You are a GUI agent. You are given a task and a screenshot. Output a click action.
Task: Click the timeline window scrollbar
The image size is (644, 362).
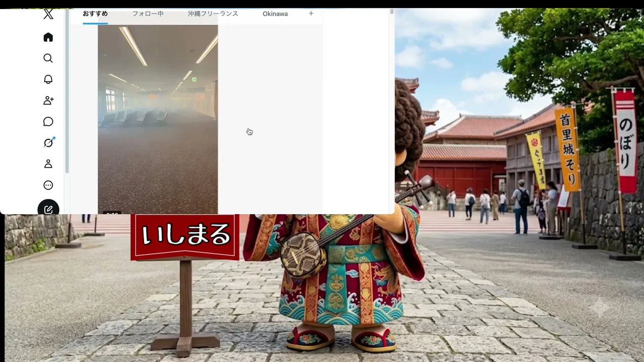tap(392, 11)
